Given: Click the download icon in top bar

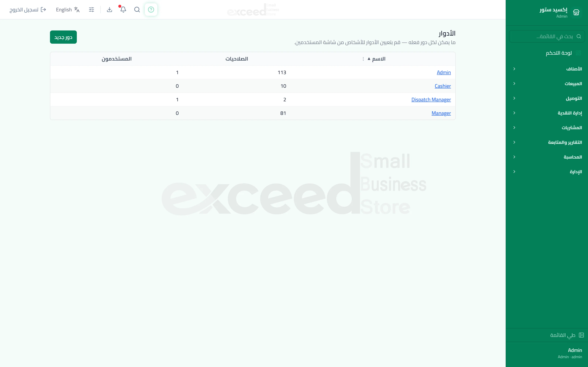Looking at the screenshot, I should point(109,10).
